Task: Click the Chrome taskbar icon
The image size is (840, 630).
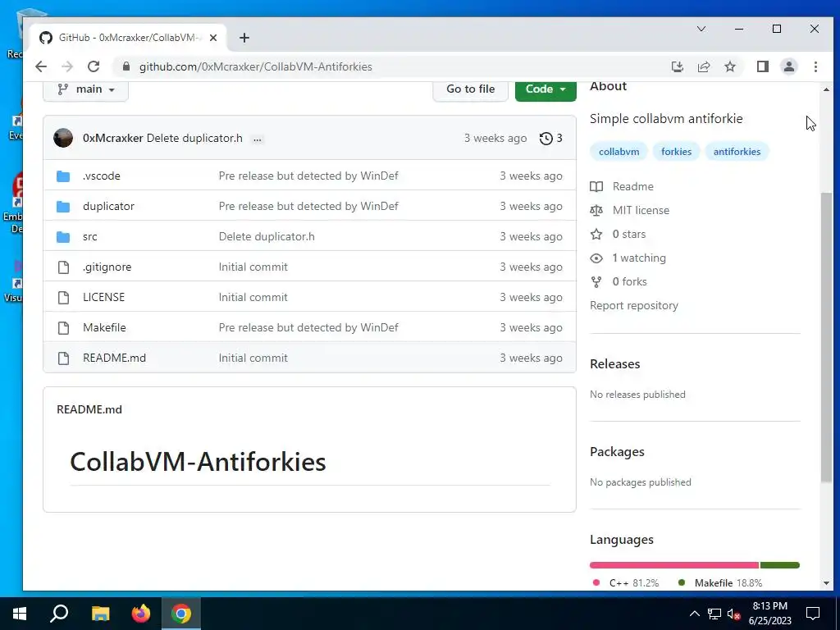Action: point(181,614)
